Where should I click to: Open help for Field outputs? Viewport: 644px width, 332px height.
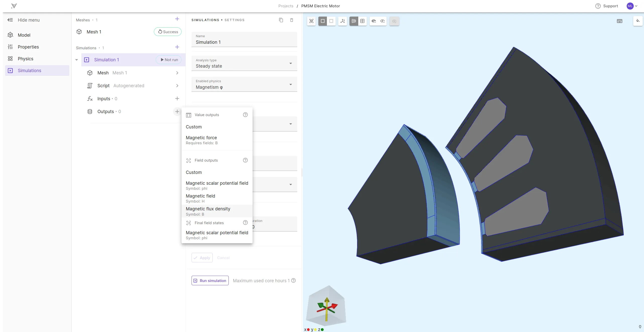(x=245, y=160)
